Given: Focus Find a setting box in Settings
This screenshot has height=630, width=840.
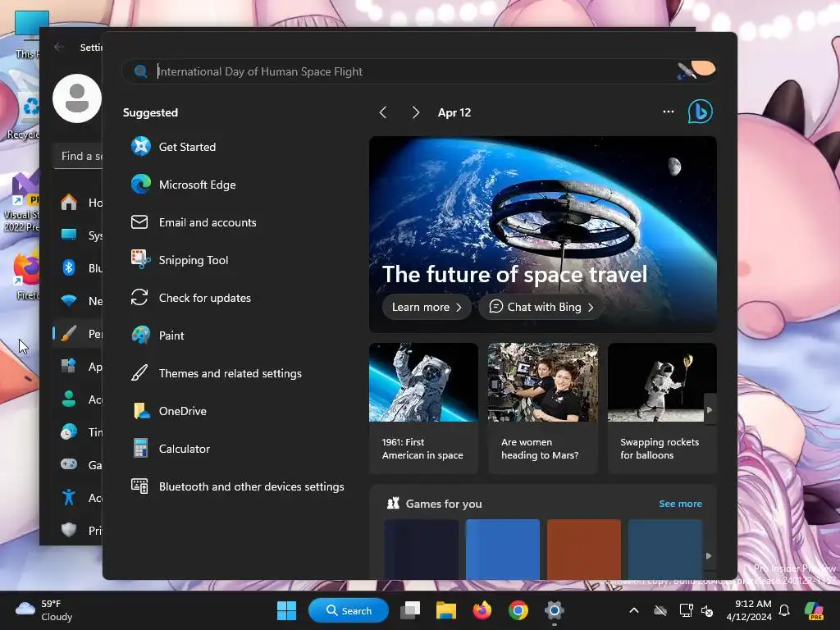Looking at the screenshot, I should [78, 156].
